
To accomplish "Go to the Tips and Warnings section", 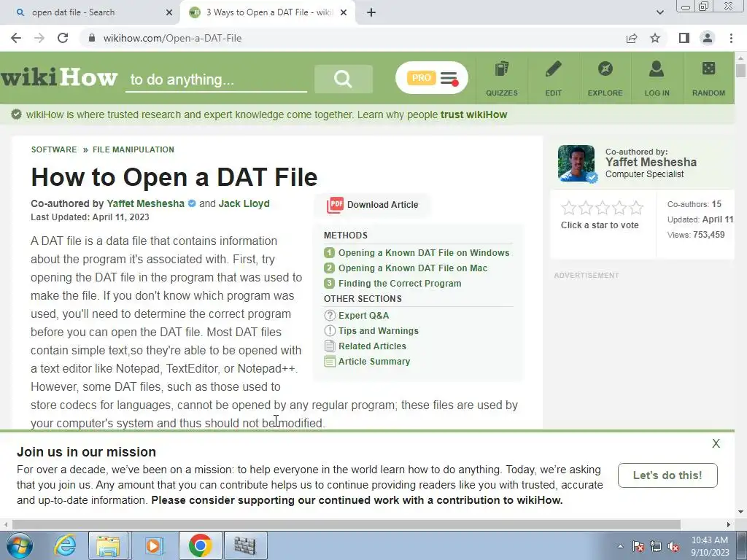I will coord(379,330).
